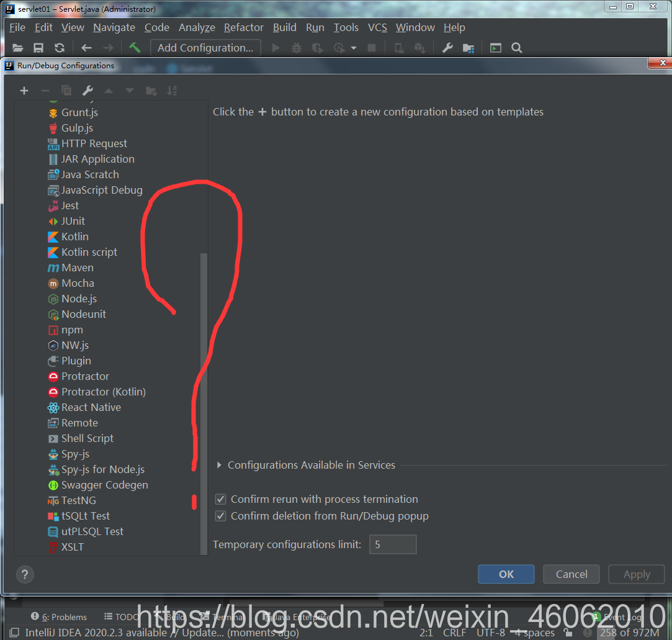Select the Node.js template
Screen dimensions: 672x640
click(x=79, y=299)
